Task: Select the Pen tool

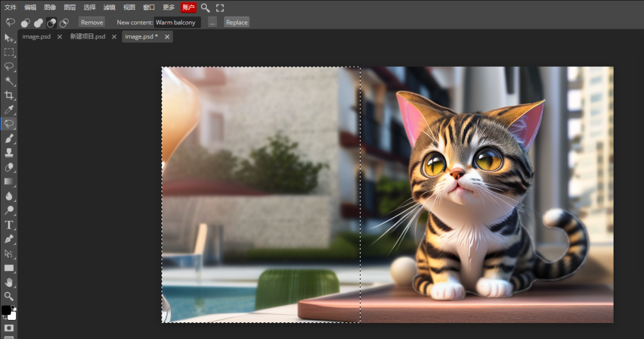Action: 8,239
